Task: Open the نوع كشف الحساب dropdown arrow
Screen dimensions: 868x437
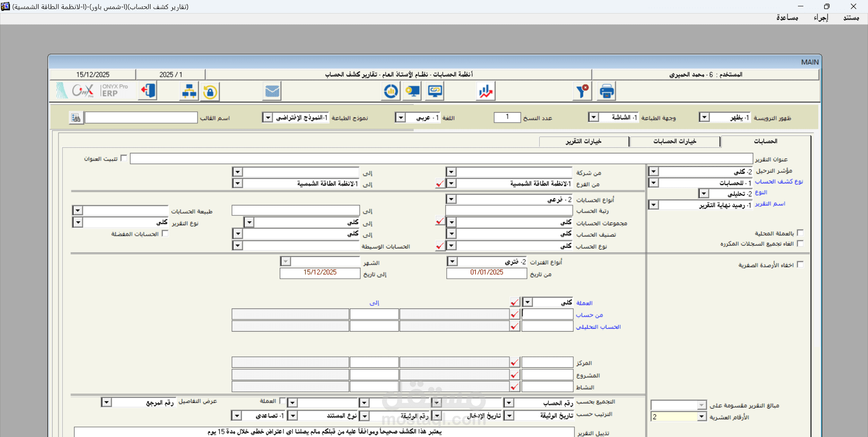Action: (654, 183)
